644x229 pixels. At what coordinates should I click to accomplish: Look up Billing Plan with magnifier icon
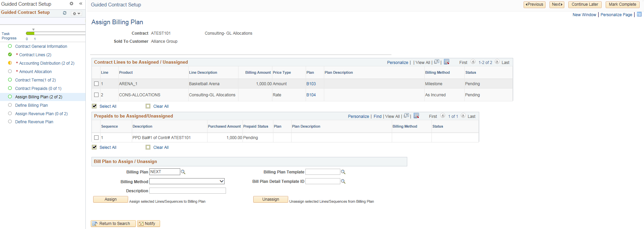point(183,172)
